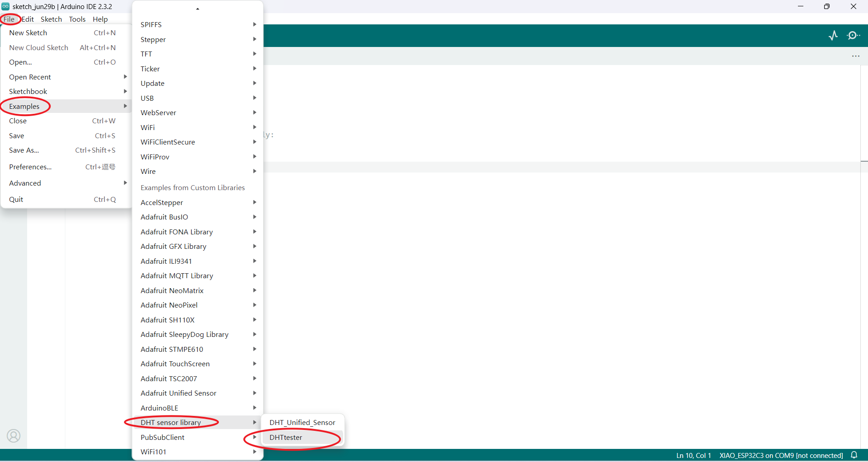Click the editor vertical scrollbar
868x462 pixels.
click(864, 257)
